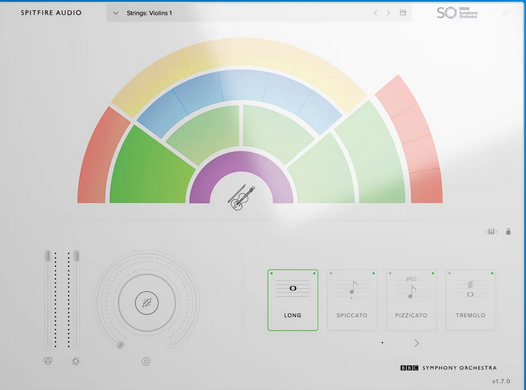The width and height of the screenshot is (526, 390).
Task: Toggle the green dot on the Spiccato card
Action: coord(373,273)
